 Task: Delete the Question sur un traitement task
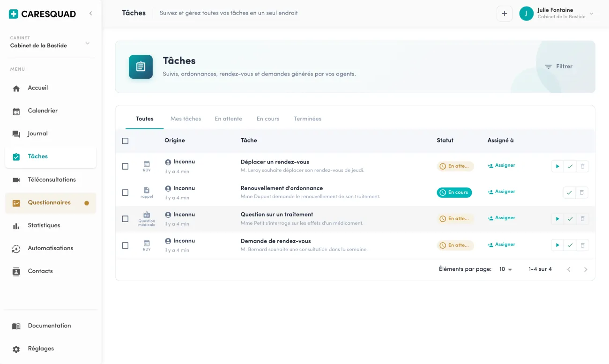582,219
